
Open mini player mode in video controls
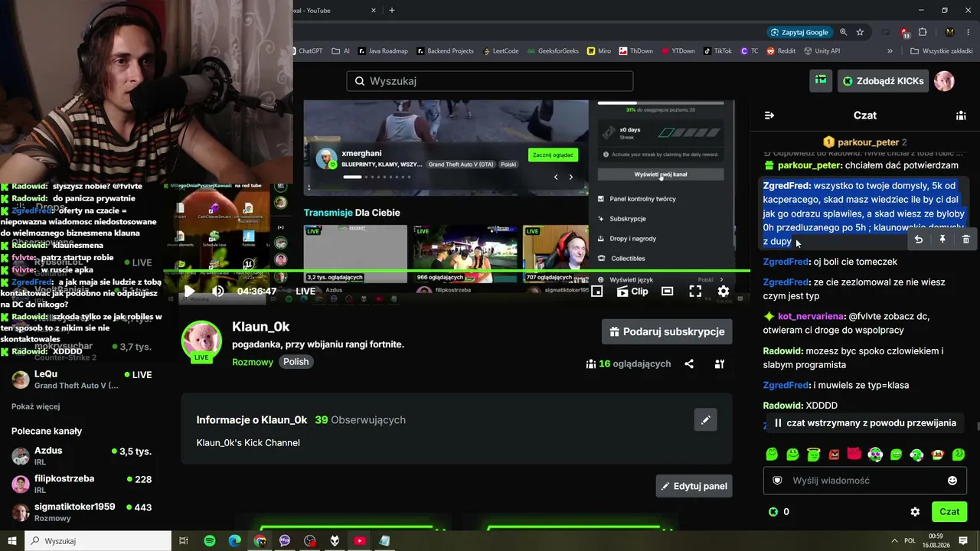point(597,291)
